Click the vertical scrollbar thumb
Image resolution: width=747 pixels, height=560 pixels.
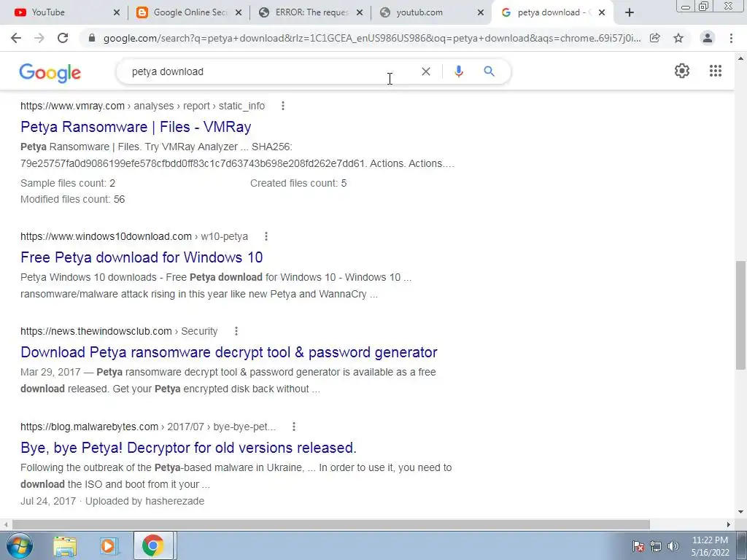click(740, 314)
